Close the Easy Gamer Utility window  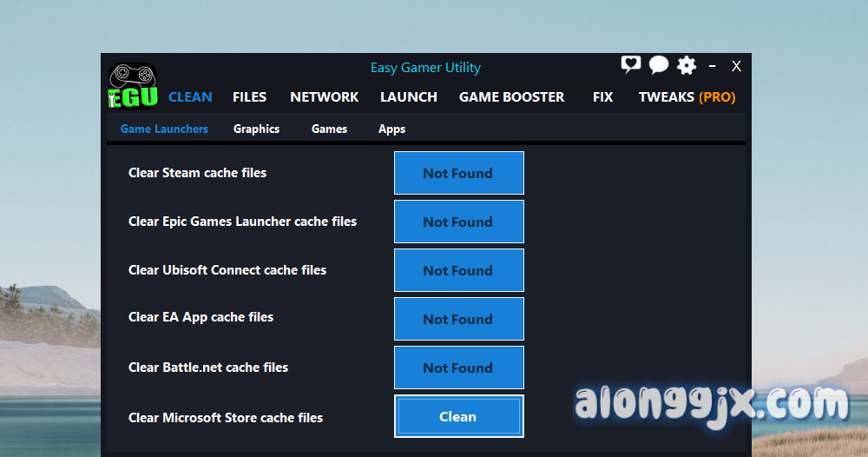pos(736,66)
